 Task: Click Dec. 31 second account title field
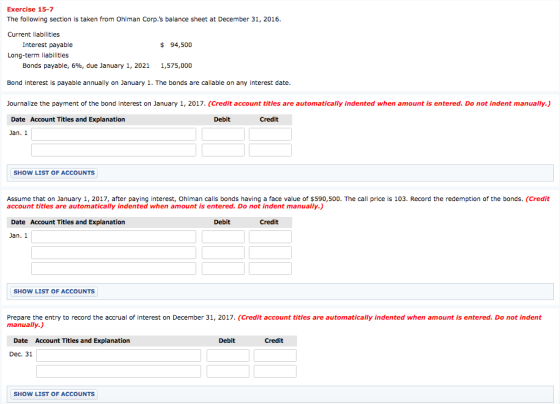[x=119, y=371]
